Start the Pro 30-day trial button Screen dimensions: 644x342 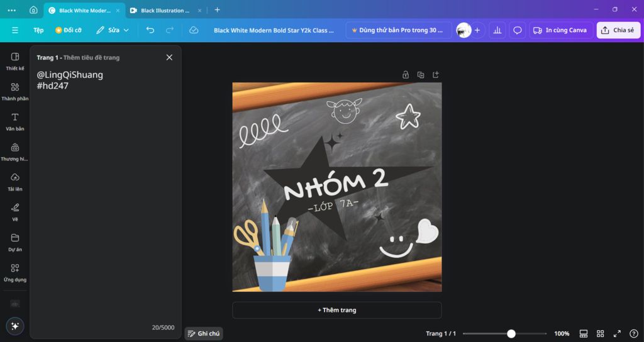tap(398, 30)
